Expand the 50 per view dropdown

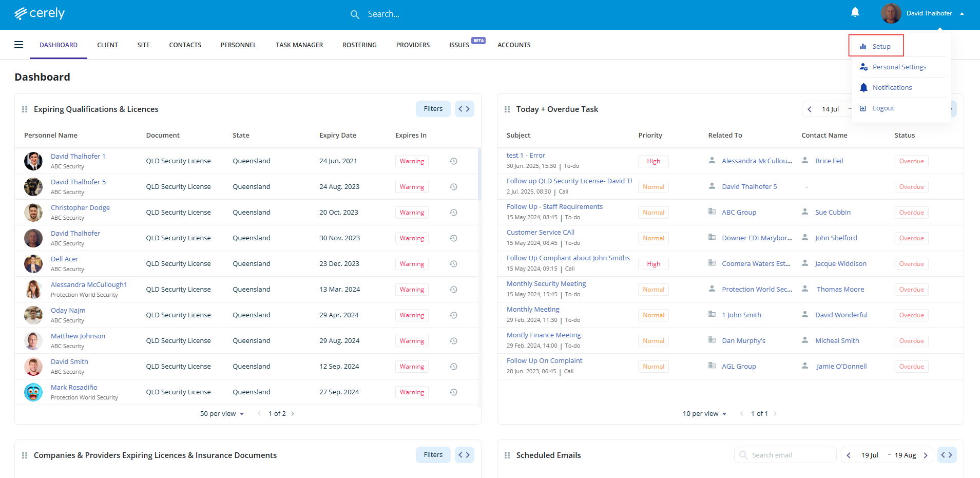(x=222, y=414)
